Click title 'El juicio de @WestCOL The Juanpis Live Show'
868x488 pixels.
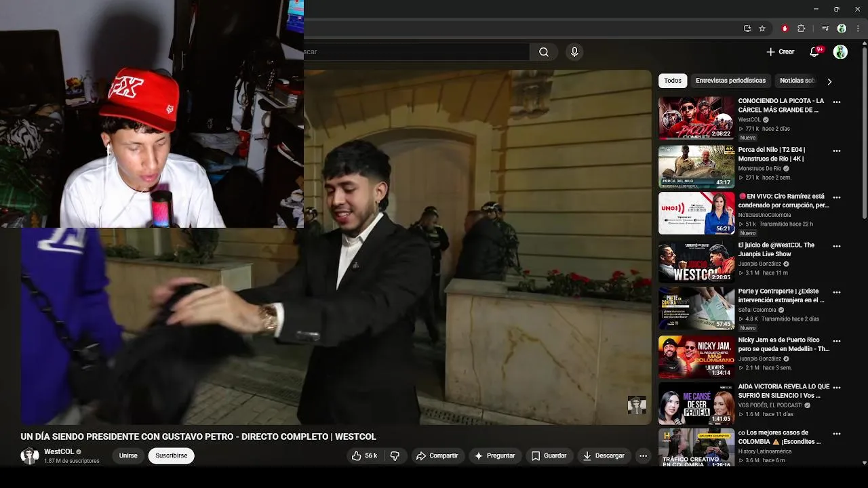(776, 249)
